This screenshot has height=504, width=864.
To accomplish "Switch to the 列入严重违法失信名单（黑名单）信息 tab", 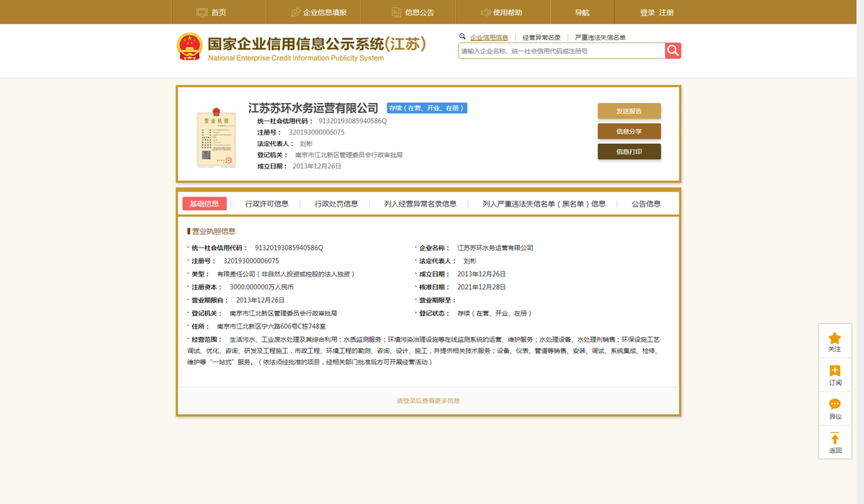I will click(x=544, y=204).
